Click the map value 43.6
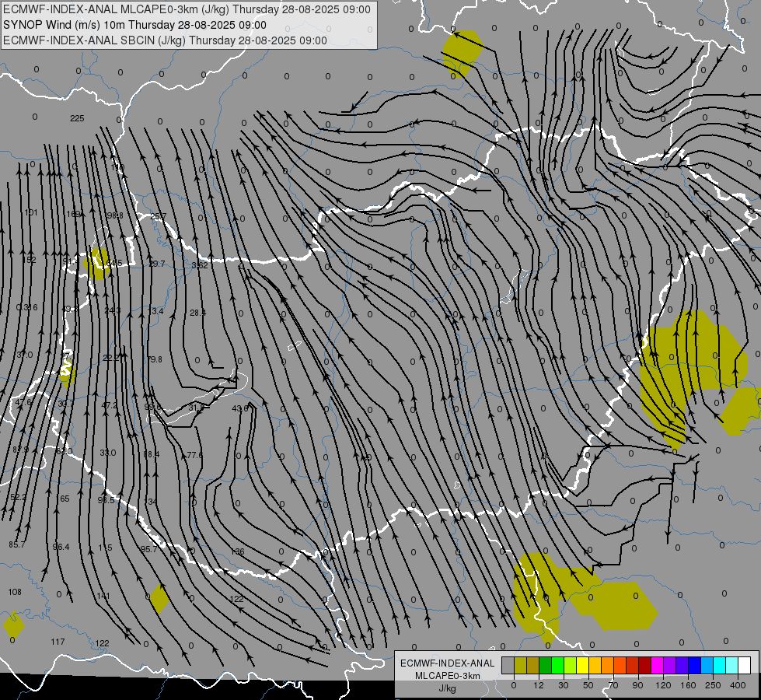This screenshot has width=761, height=700. [239, 409]
